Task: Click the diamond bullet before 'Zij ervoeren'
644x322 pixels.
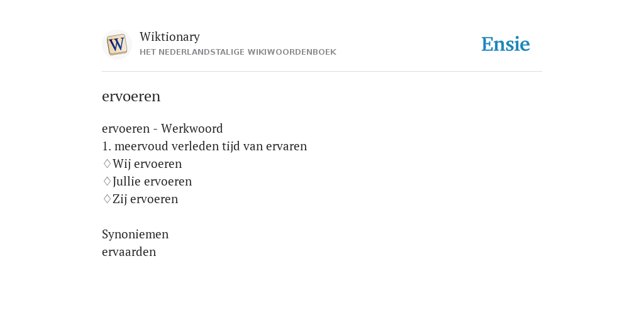Action: (107, 199)
